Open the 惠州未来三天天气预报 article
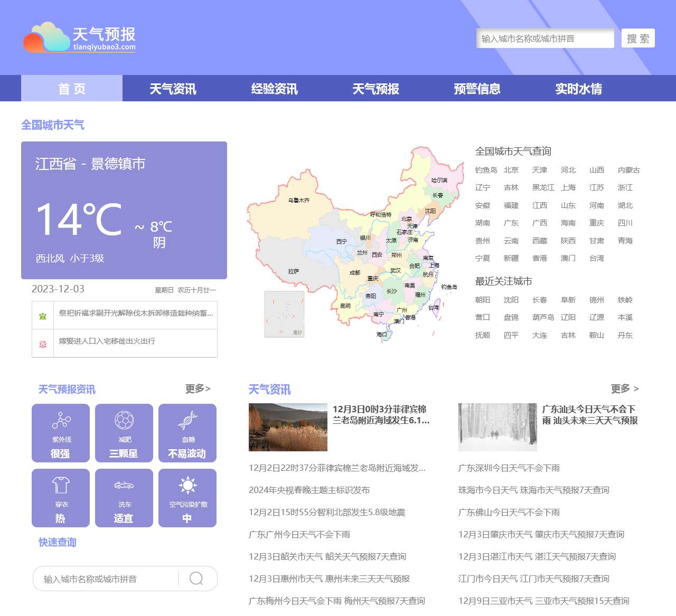Image resolution: width=676 pixels, height=616 pixels. point(329,579)
